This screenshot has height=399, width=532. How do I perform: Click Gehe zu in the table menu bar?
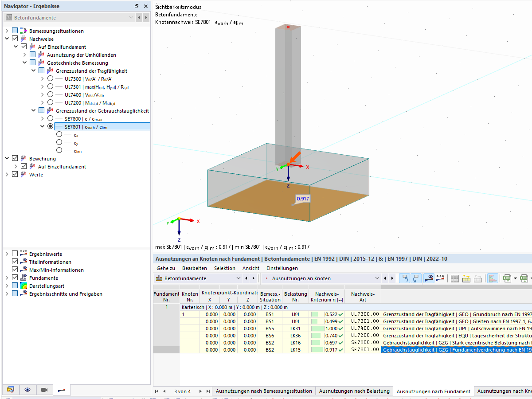click(166, 268)
